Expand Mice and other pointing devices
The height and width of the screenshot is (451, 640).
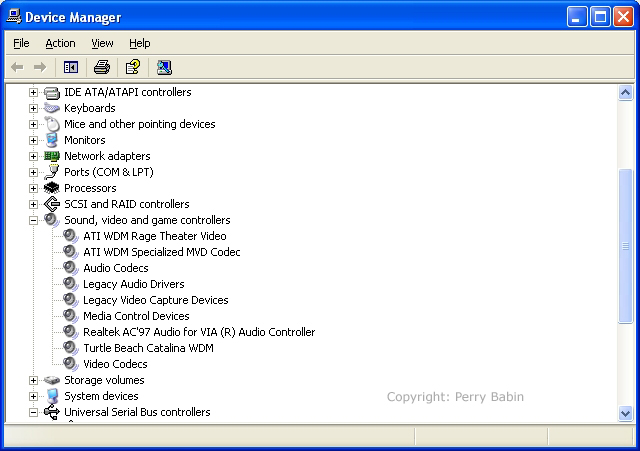[33, 124]
